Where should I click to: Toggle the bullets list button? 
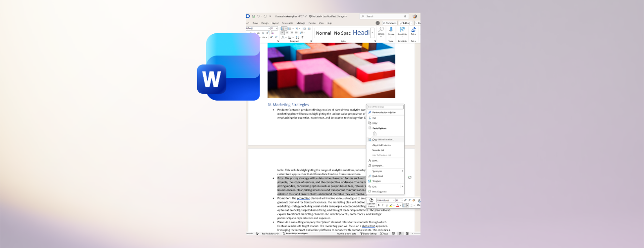(282, 28)
